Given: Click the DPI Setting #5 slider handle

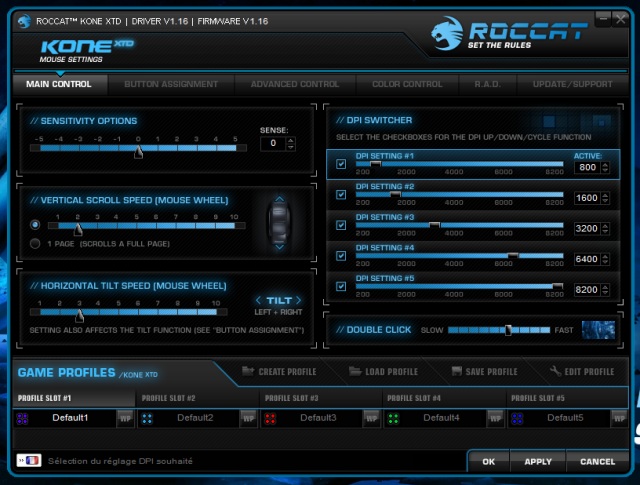Looking at the screenshot, I should (x=558, y=286).
